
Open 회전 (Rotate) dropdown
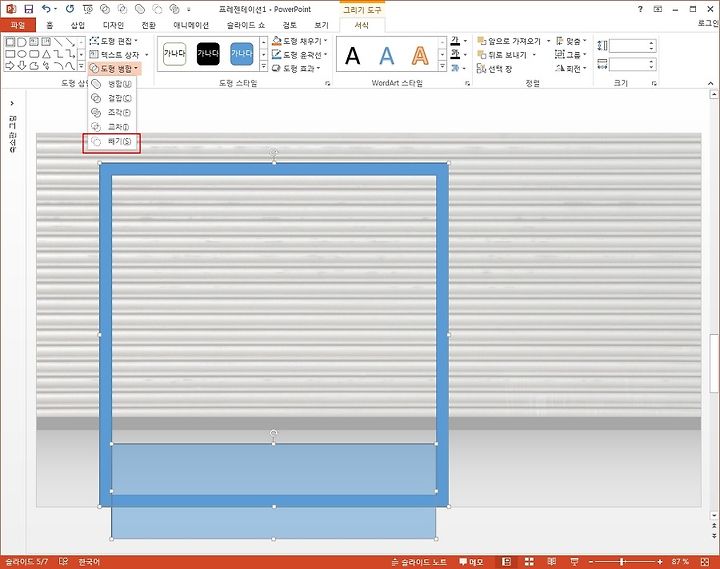(571, 68)
